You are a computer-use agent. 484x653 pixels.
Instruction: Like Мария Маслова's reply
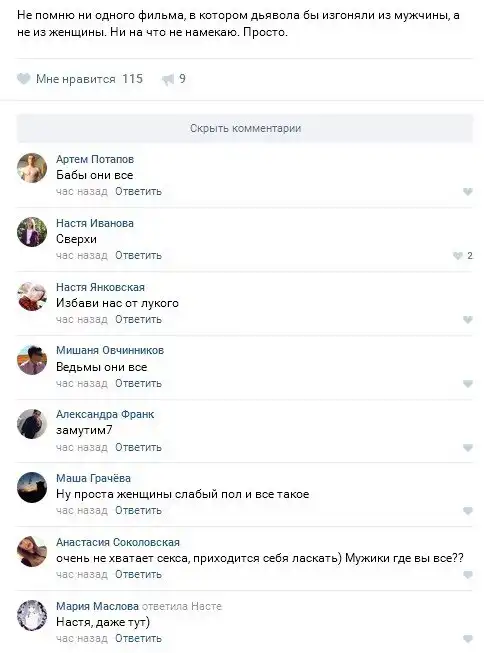pyautogui.click(x=467, y=639)
